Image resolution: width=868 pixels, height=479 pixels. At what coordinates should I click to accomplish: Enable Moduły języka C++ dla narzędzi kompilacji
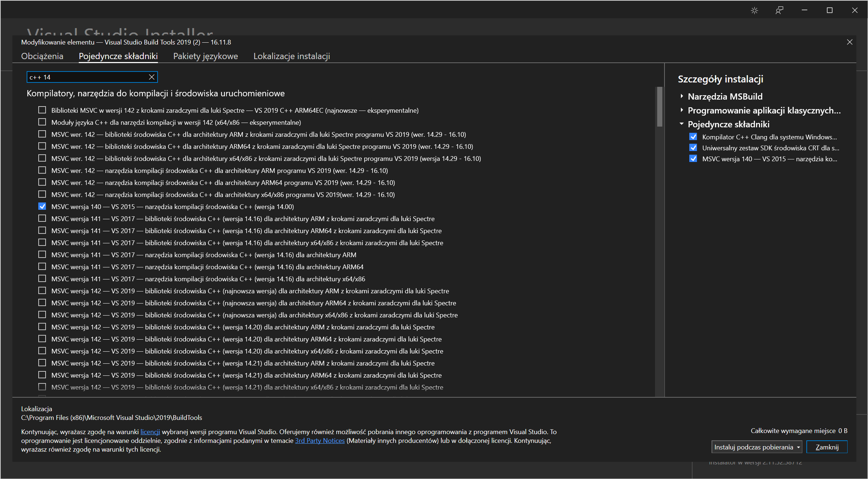pyautogui.click(x=42, y=122)
